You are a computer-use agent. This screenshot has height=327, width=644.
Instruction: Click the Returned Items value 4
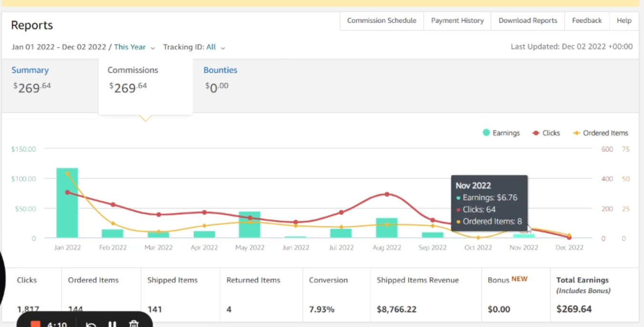[x=229, y=309]
